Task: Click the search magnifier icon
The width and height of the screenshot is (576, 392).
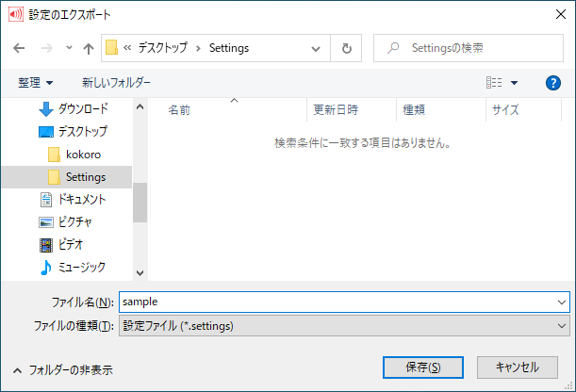Action: [393, 48]
